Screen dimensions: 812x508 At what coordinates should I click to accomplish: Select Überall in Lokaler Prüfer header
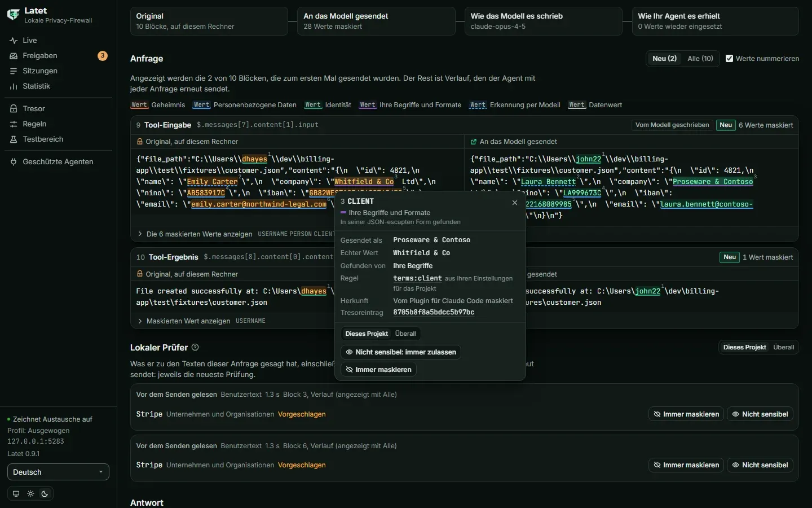[783, 348]
